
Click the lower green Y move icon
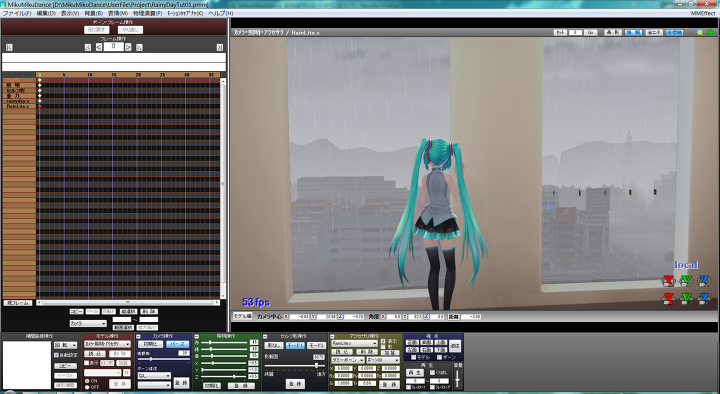(686, 299)
